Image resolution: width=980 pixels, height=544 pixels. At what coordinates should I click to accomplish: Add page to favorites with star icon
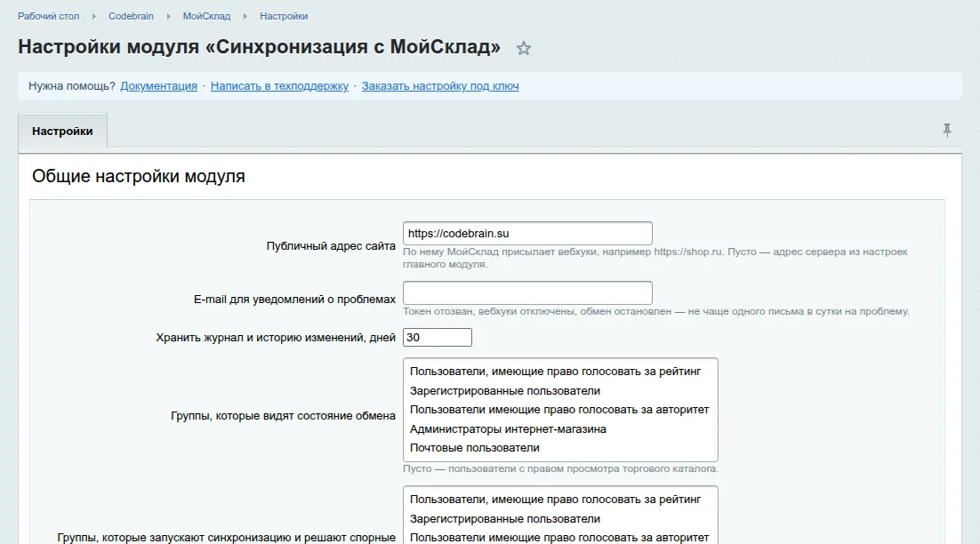524,48
